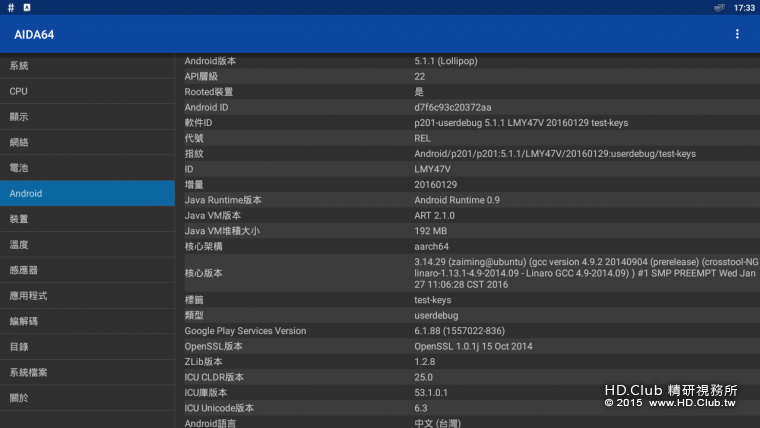Select Google Play Services Version label
760x428 pixels.
(245, 331)
